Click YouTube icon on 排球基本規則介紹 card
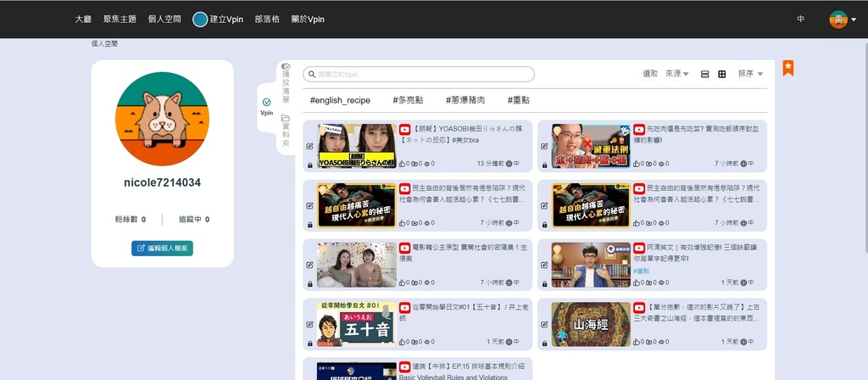Viewport: 868px width, 380px height. (x=404, y=366)
